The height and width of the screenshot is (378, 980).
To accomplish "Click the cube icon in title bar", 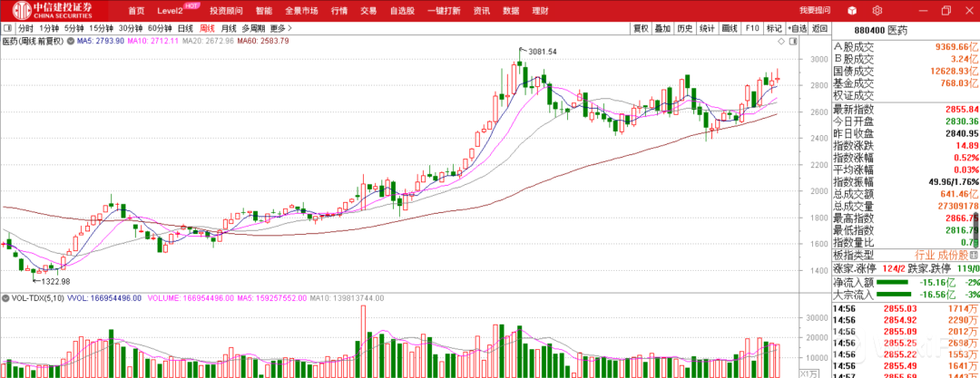I will coord(852,10).
